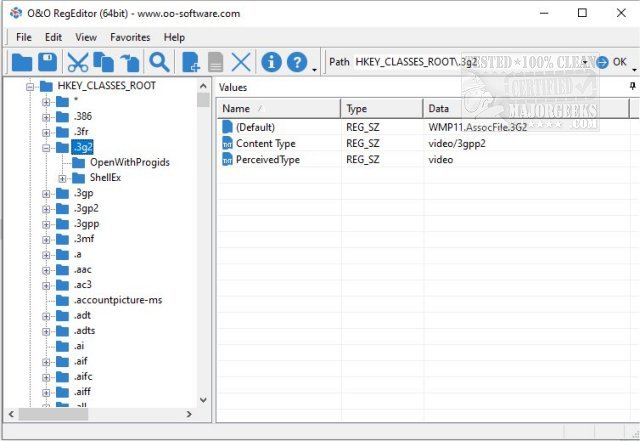
Task: Click the Path input field
Action: pyautogui.click(x=467, y=62)
